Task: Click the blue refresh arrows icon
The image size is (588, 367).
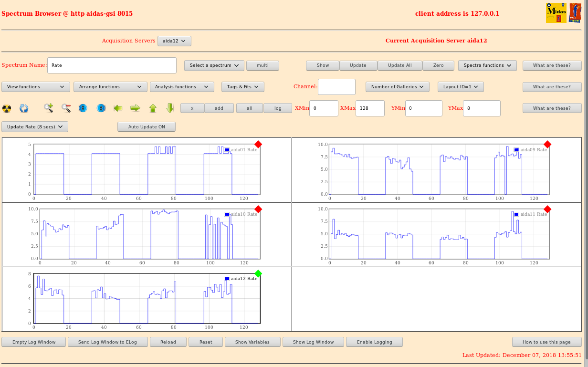Action: (x=24, y=108)
